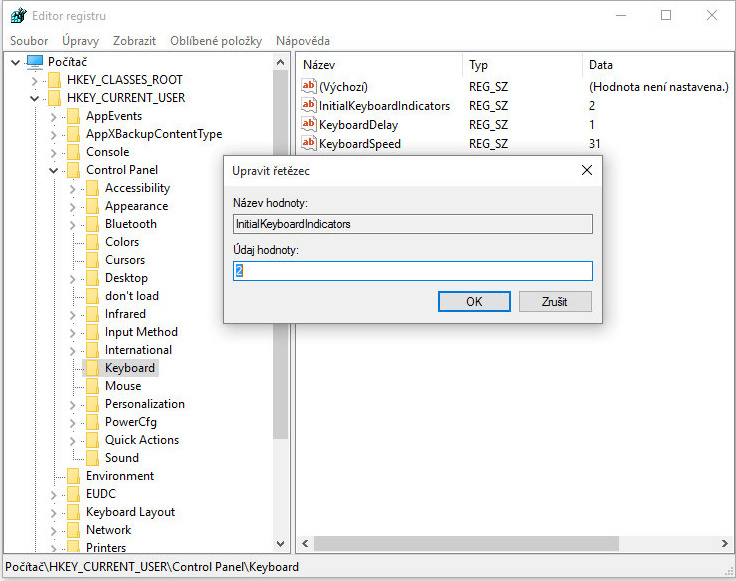Click the Network folder icon
The image size is (736, 581).
point(73,530)
